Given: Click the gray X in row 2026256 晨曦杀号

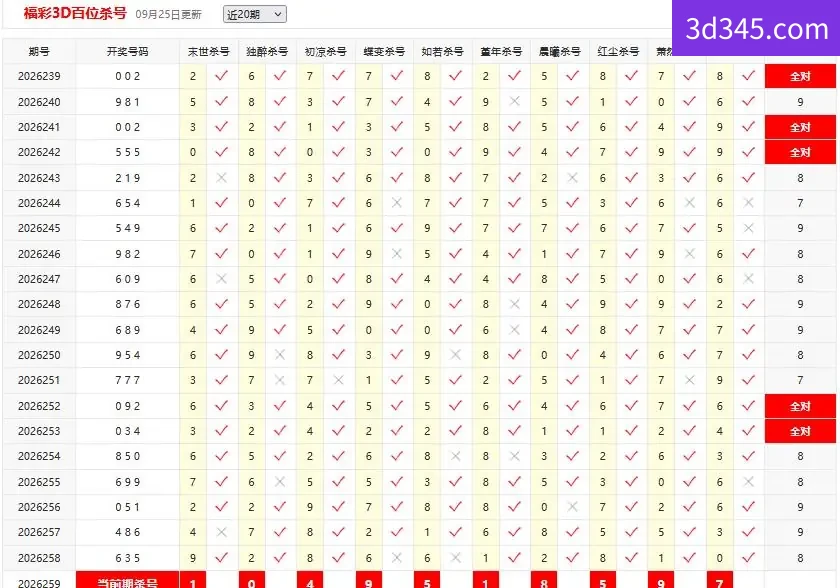Looking at the screenshot, I should pyautogui.click(x=573, y=507).
